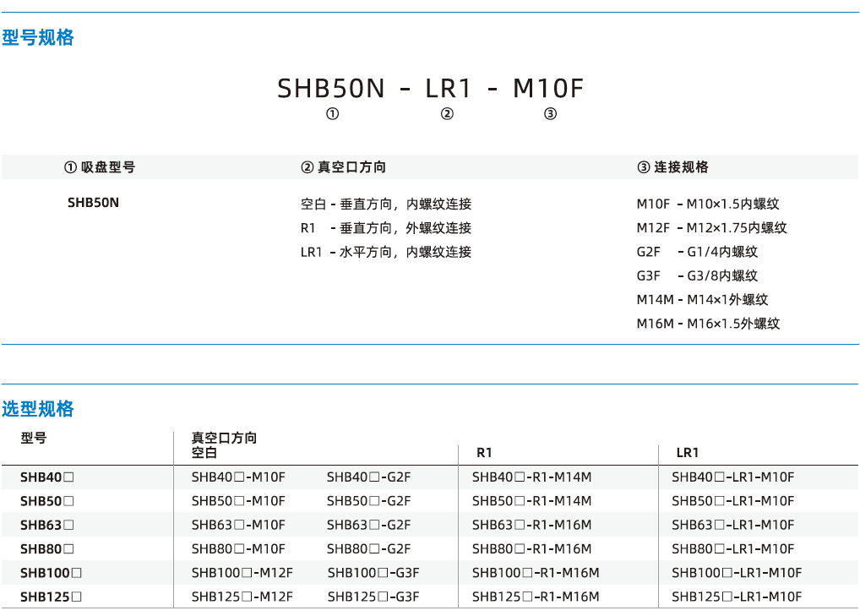Select the SHB50□ row label
The width and height of the screenshot is (860, 616).
[x=47, y=501]
